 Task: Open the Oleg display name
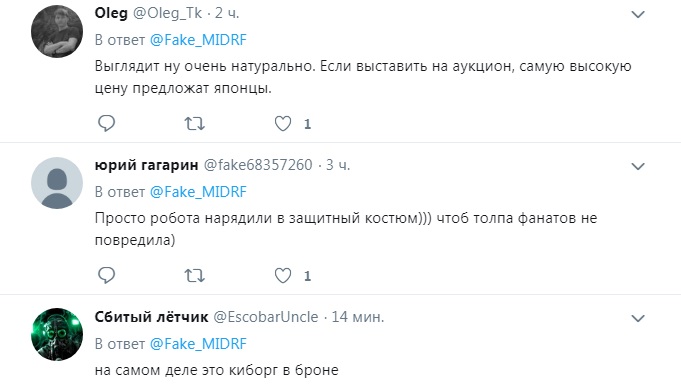coord(111,13)
